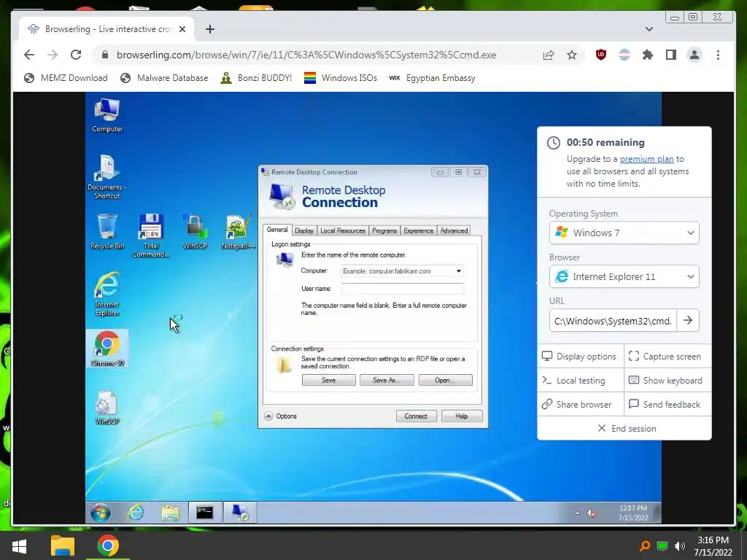Click the share page icon in address bar
Screen dimensions: 747x560
click(x=549, y=55)
